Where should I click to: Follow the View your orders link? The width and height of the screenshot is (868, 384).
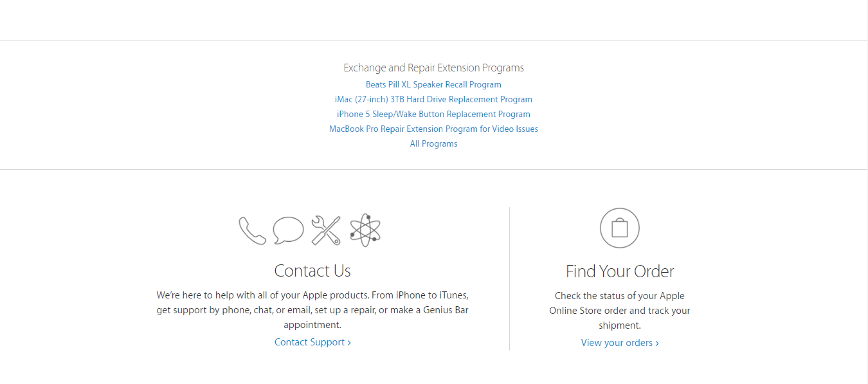pyautogui.click(x=620, y=343)
